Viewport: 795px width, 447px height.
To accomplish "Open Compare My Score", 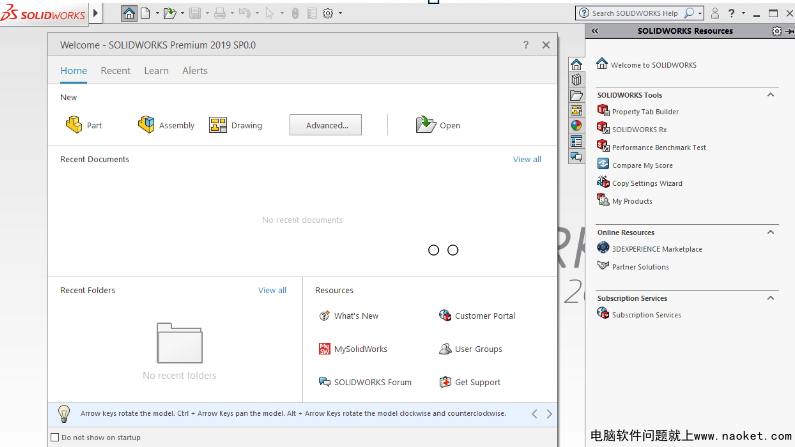I will [635, 165].
